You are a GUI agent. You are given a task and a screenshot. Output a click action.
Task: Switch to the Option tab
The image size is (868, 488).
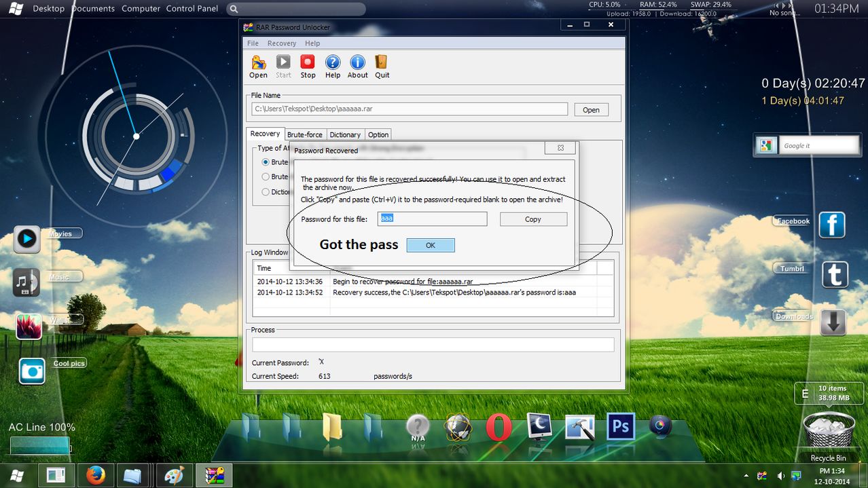pos(378,134)
